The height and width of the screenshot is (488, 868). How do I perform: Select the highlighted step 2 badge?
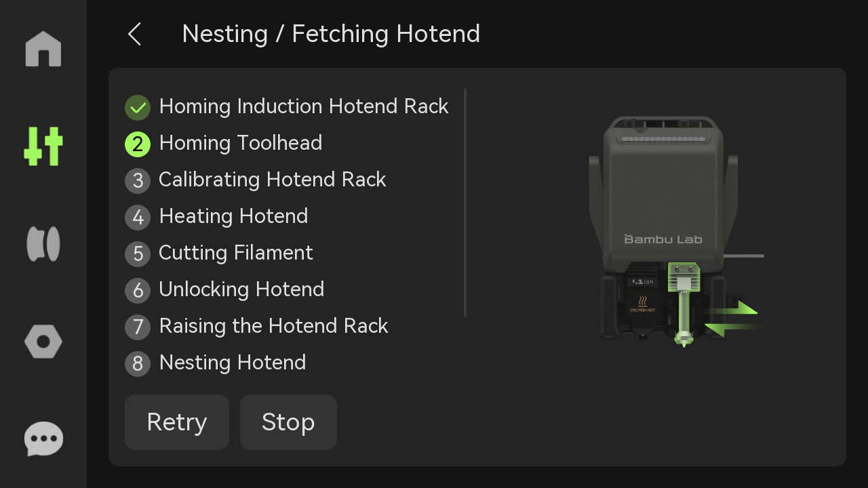[x=138, y=144]
